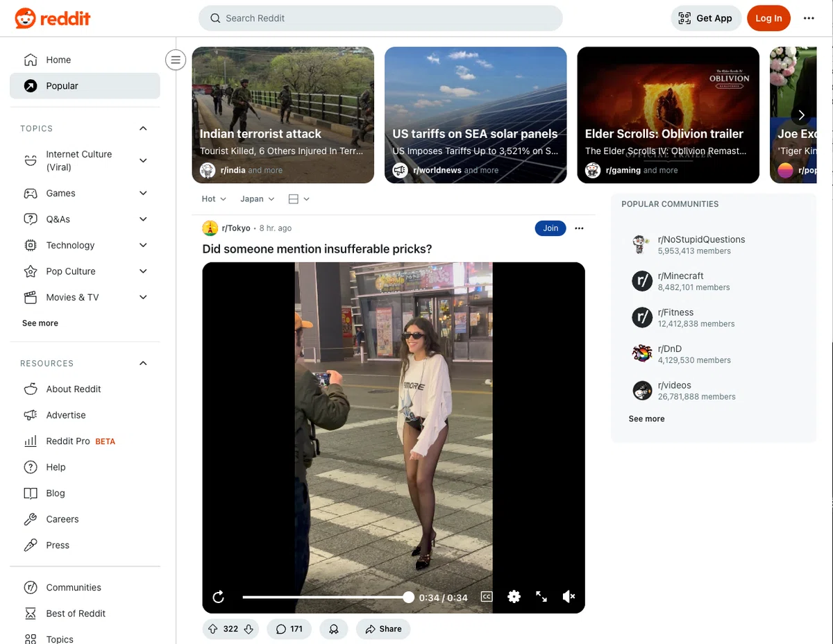This screenshot has width=833, height=644.
Task: Unmute the video
Action: pyautogui.click(x=569, y=597)
